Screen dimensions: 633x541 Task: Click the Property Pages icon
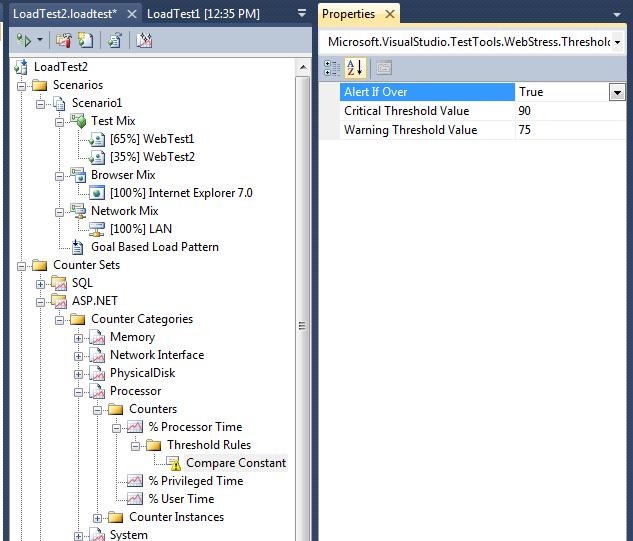pyautogui.click(x=384, y=68)
